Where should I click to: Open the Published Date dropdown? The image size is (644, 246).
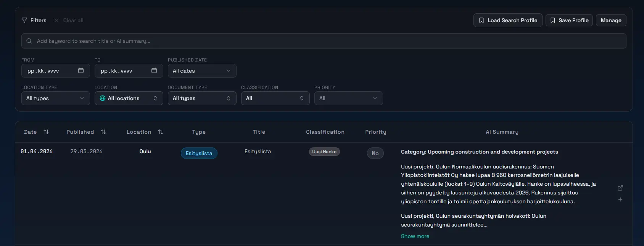[x=202, y=71]
